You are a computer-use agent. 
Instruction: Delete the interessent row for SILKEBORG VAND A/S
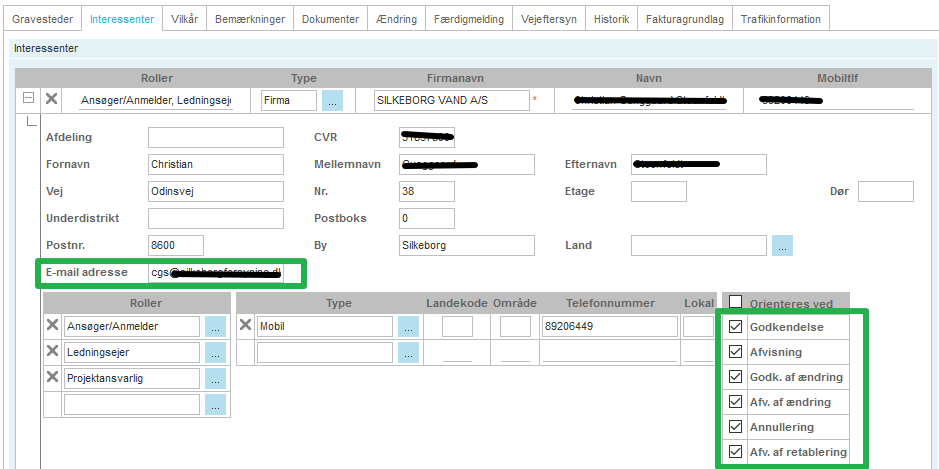click(52, 99)
